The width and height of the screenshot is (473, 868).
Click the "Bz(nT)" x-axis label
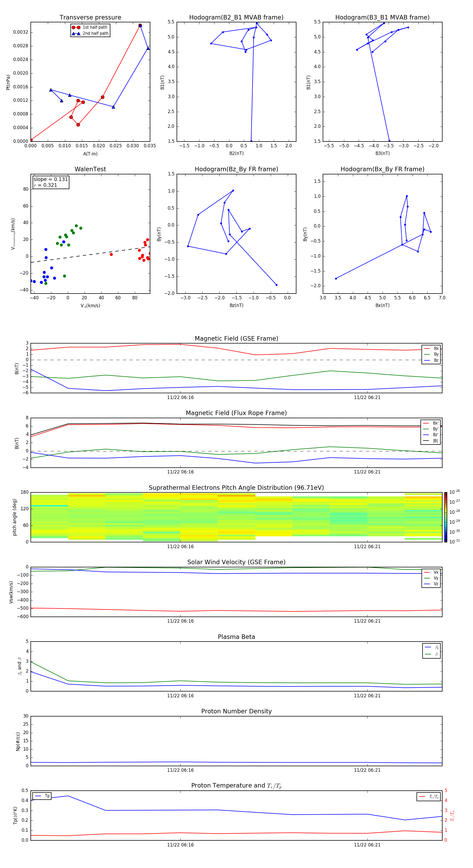coord(236,306)
